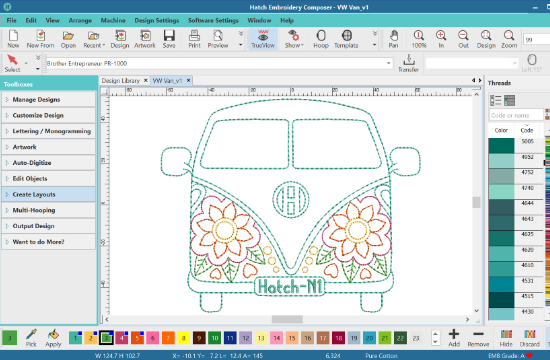550x360 pixels.
Task: Open the Design Settings menu
Action: (x=156, y=20)
